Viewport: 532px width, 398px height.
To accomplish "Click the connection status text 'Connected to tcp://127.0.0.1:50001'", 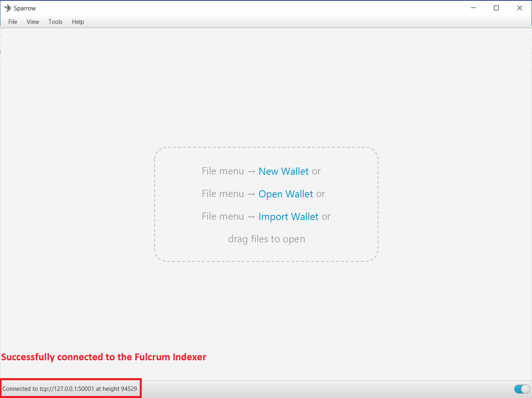I will tap(48, 389).
